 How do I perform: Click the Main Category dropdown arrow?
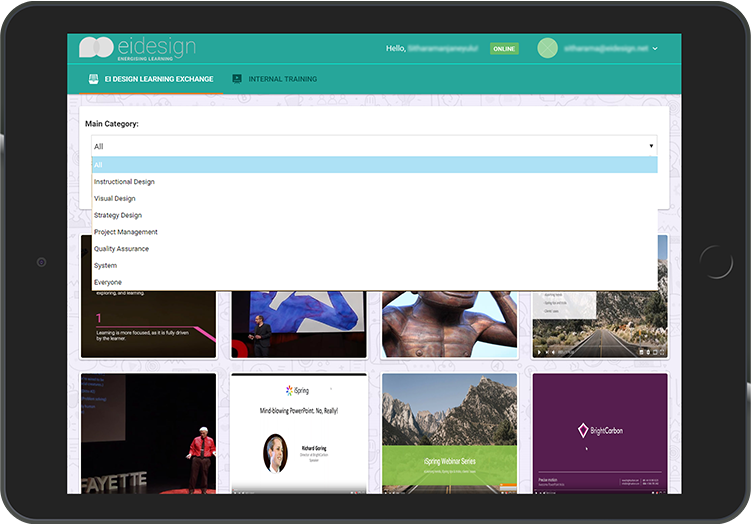(x=651, y=146)
